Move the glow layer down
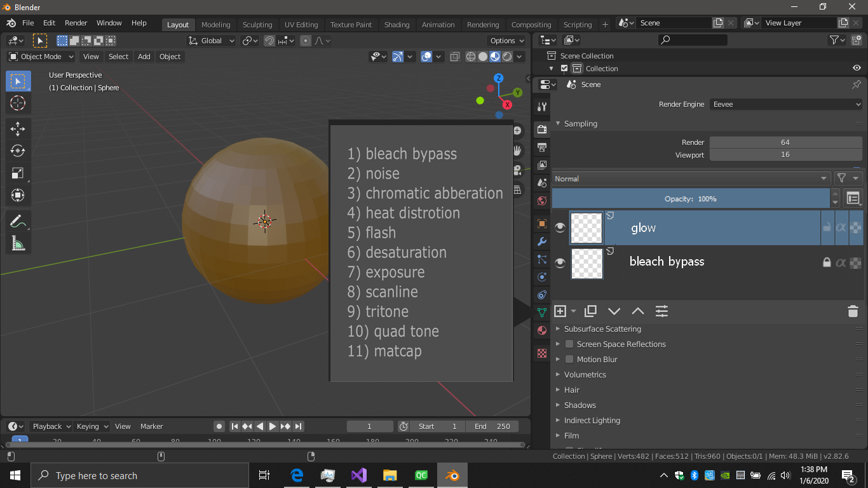 (x=614, y=311)
